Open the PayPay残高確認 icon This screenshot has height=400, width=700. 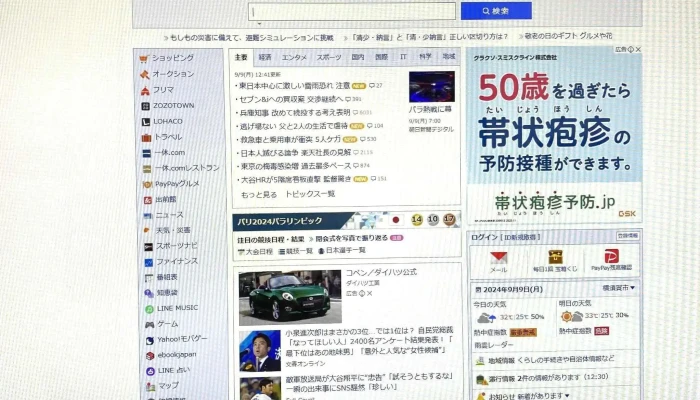pos(612,256)
